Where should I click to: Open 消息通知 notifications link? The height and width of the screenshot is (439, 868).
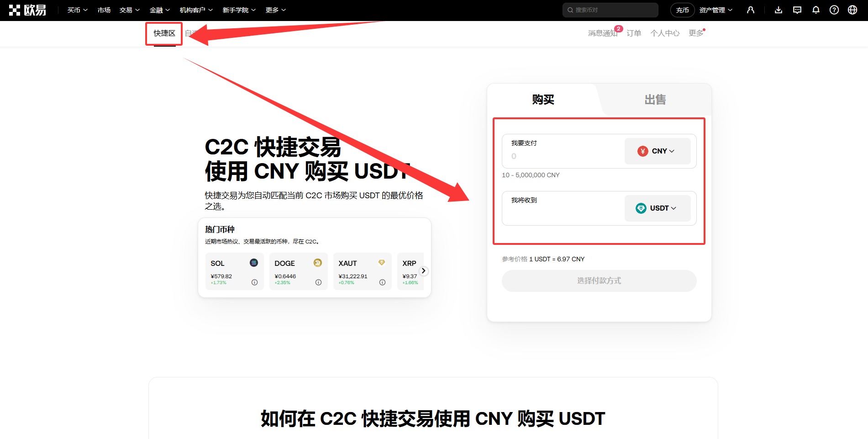[x=603, y=33]
